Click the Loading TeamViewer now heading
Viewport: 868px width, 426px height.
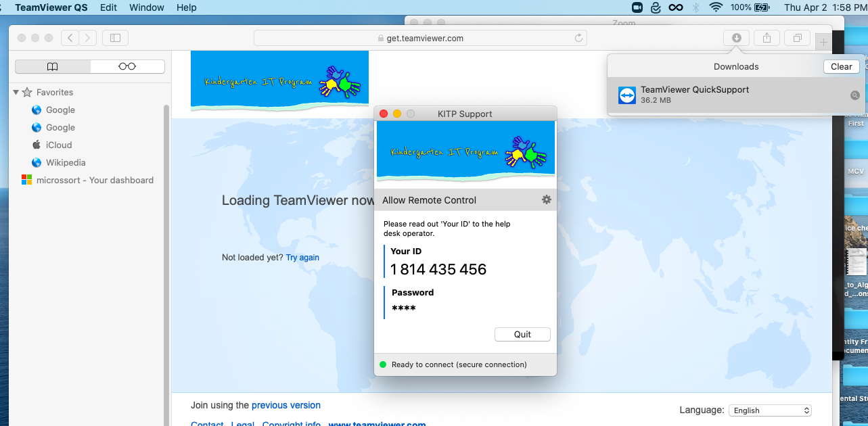298,200
